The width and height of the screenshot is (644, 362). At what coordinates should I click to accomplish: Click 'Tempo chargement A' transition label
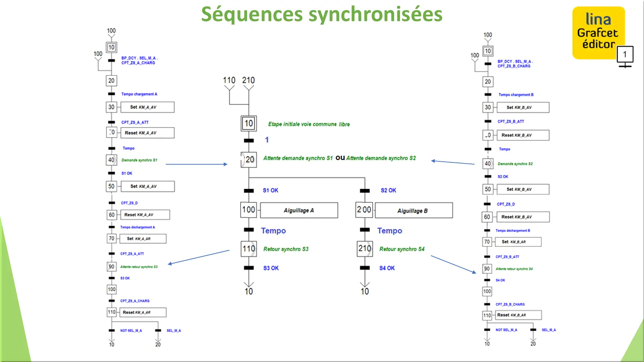(139, 94)
